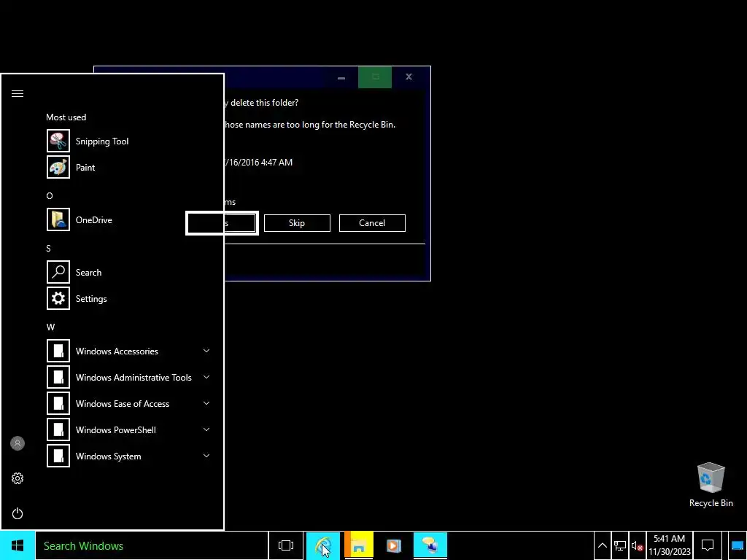Expand Windows Ease of Access chevron
The image size is (747, 560).
pos(206,403)
